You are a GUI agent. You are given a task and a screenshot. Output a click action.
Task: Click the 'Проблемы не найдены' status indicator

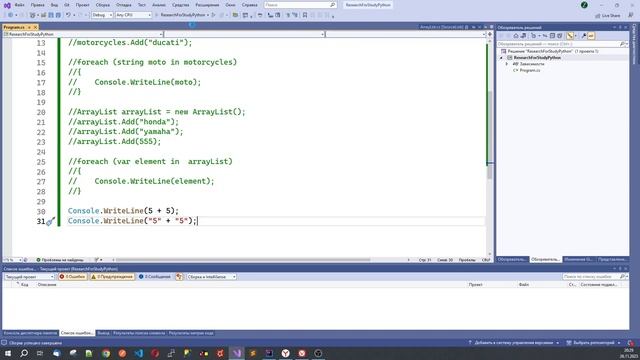pos(60,260)
